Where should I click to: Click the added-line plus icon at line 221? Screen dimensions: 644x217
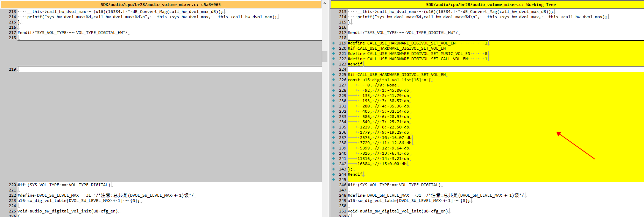pos(334,54)
